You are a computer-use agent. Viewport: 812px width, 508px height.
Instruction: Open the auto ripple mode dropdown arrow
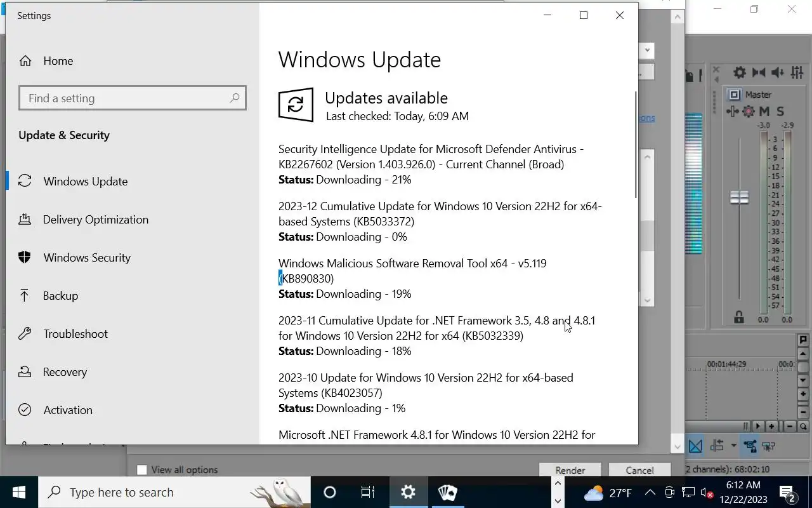pyautogui.click(x=733, y=445)
